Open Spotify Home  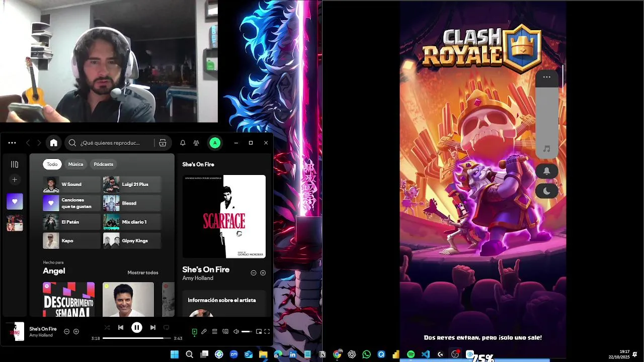(x=54, y=143)
